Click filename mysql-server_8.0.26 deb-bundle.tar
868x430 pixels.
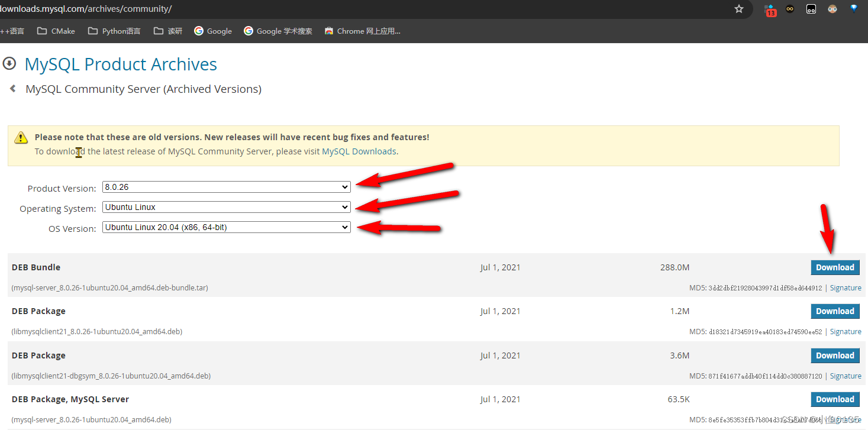coord(109,288)
